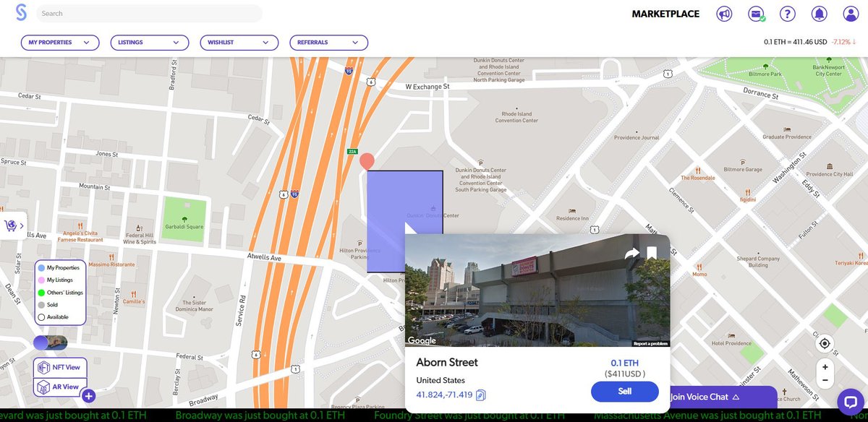Open the user profile icon
The height and width of the screenshot is (422, 868).
coord(850,14)
